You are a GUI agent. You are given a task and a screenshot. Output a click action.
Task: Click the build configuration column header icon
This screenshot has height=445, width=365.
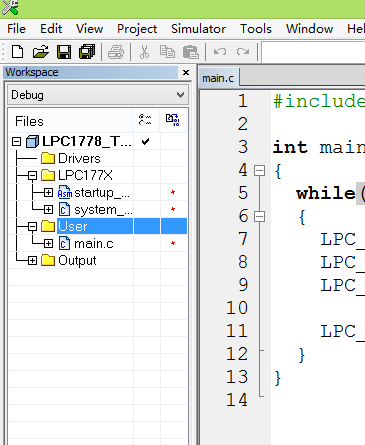pyautogui.click(x=145, y=120)
